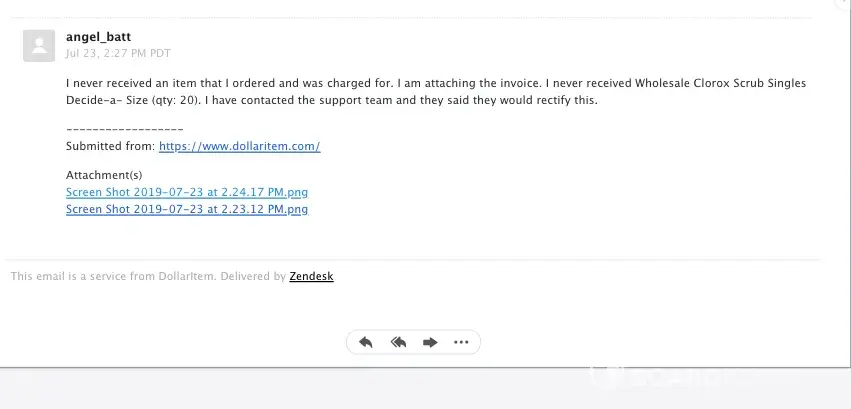The width and height of the screenshot is (851, 409).
Task: Click the Reply All double-arrow icon
Action: tap(398, 342)
